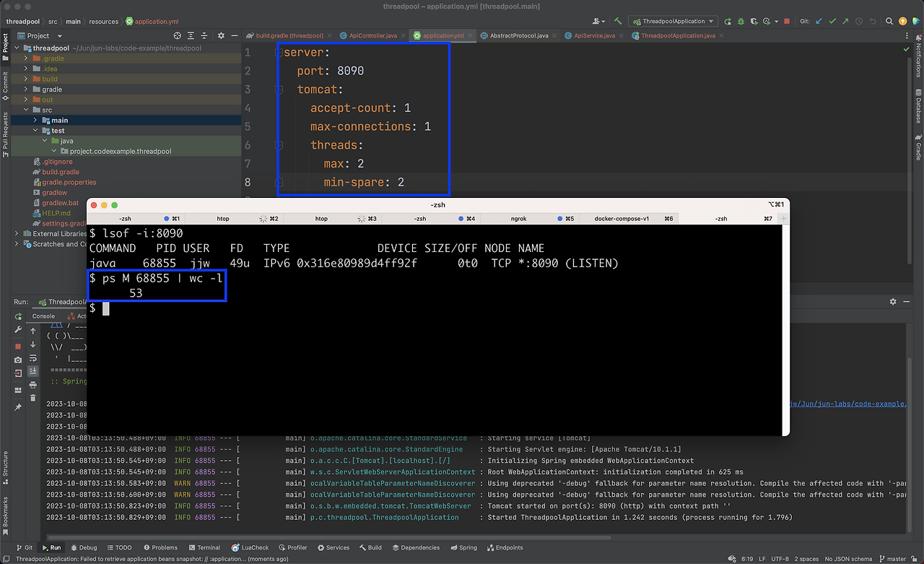
Task: Switch to the ApiController.java editor tab
Action: point(373,35)
